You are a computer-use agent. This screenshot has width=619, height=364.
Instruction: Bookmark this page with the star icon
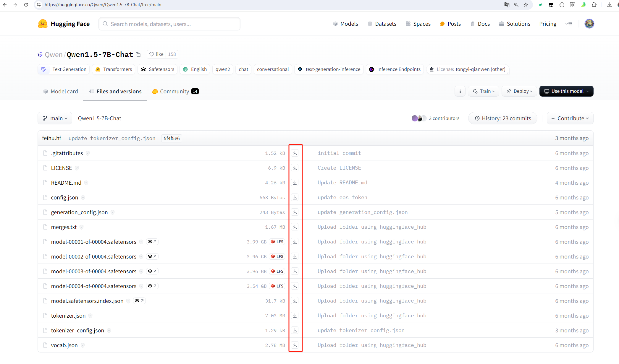(x=526, y=5)
